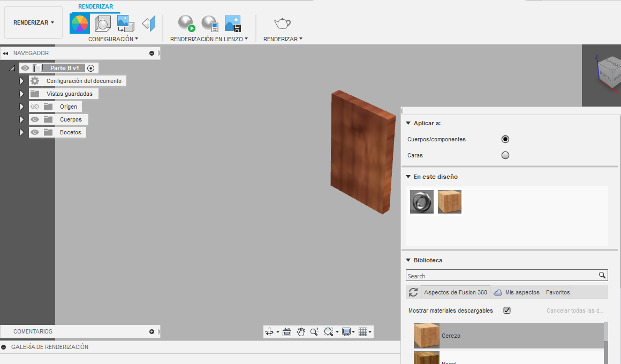Select the wooden board model in canvas

363,151
